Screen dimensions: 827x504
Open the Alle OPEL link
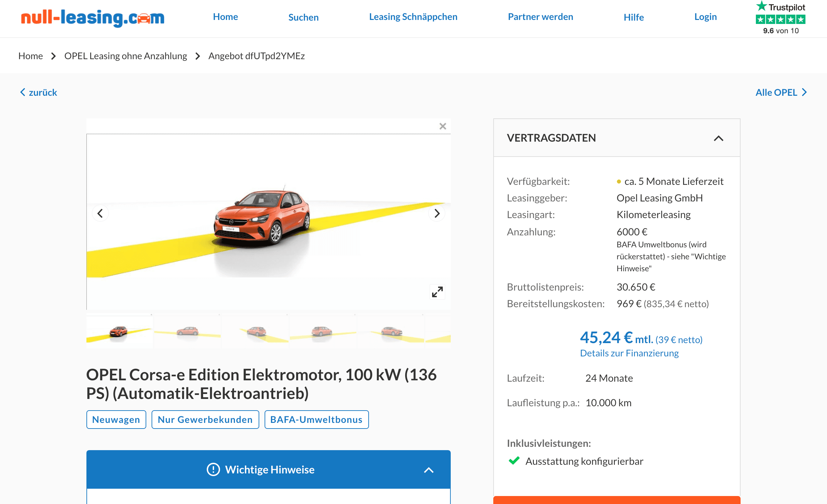click(x=781, y=92)
